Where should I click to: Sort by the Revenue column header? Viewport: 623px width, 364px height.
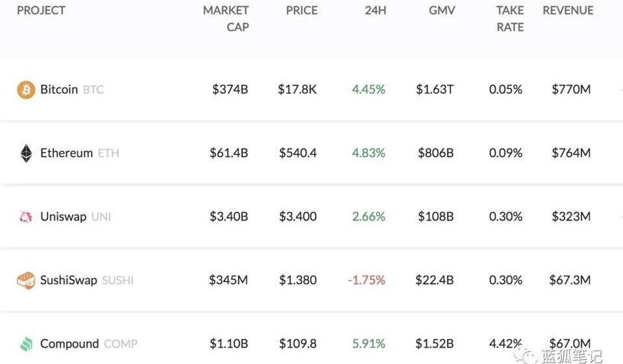tap(568, 11)
